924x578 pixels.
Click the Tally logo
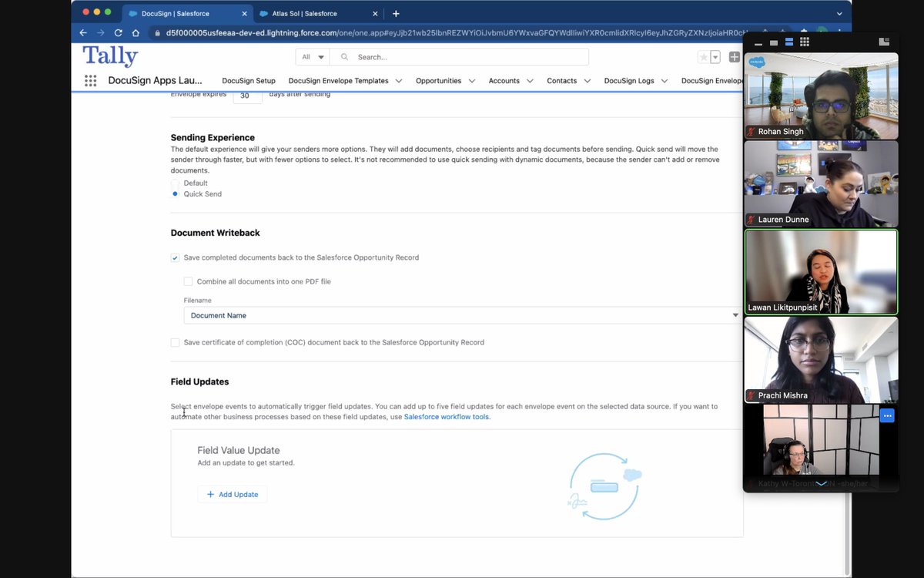pos(110,57)
